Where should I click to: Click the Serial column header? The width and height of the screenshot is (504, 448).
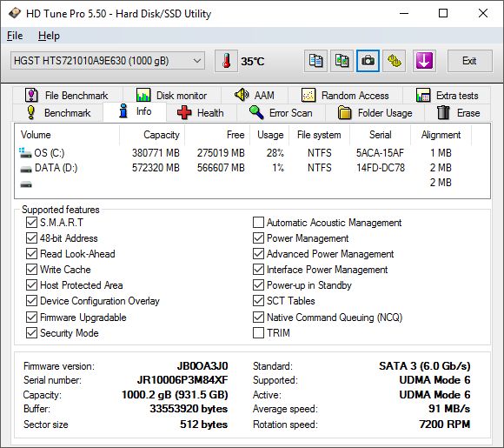(381, 135)
